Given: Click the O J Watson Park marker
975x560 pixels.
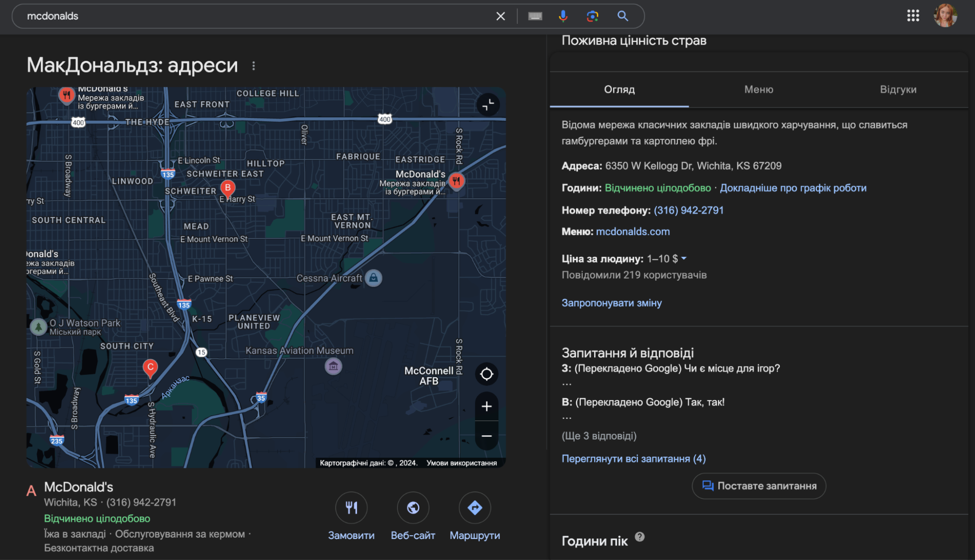Looking at the screenshot, I should pyautogui.click(x=39, y=327).
